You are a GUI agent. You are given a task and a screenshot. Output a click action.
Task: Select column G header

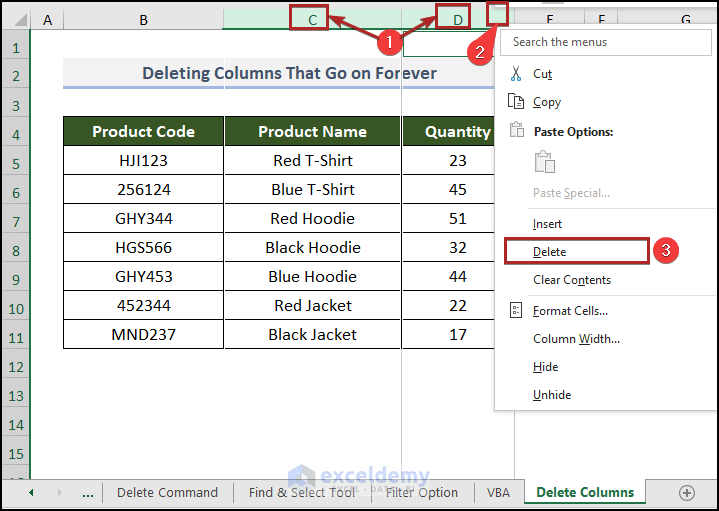pyautogui.click(x=686, y=20)
